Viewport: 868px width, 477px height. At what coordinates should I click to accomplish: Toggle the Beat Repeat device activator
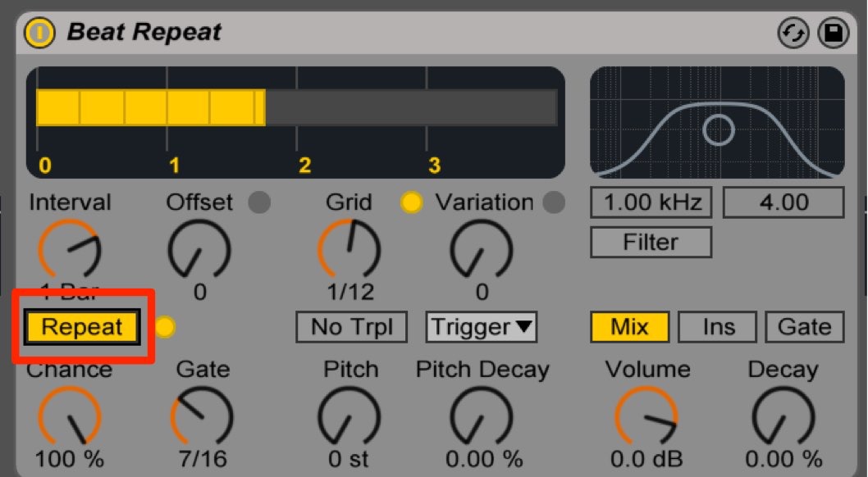click(39, 32)
